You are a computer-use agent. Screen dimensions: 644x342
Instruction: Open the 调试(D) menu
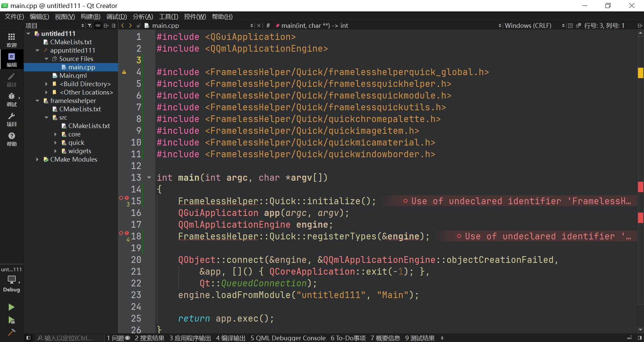coord(116,16)
